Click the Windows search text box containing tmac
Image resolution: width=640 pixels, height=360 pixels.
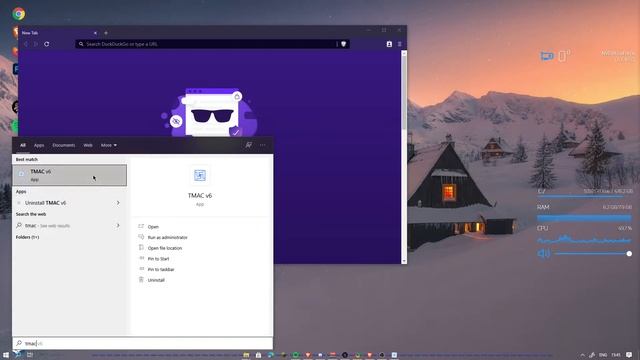(x=143, y=343)
